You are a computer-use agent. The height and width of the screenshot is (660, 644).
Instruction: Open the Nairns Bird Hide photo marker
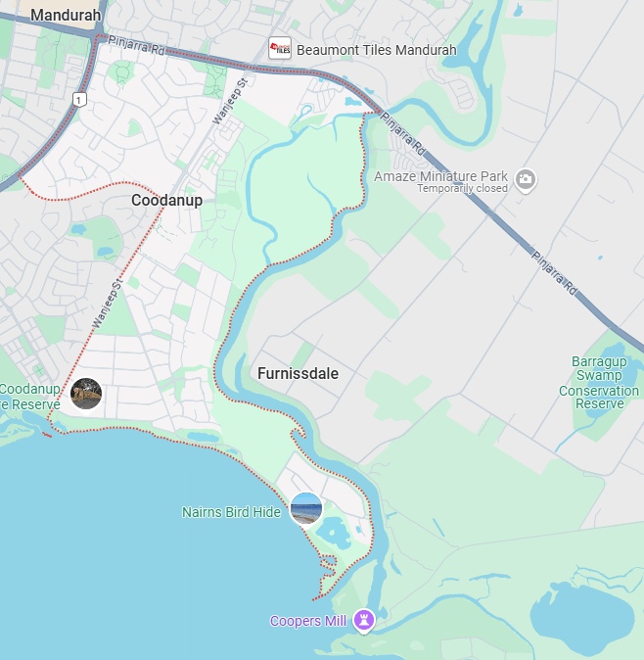(306, 509)
